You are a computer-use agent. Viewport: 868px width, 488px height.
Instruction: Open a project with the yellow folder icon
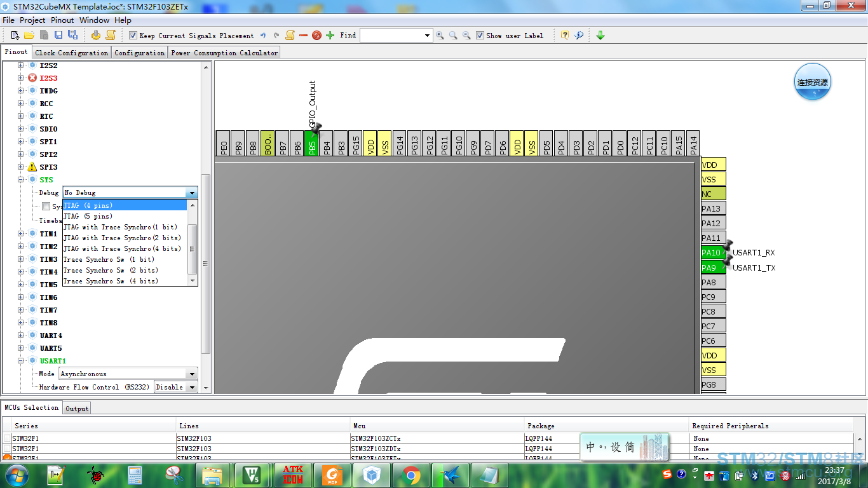pyautogui.click(x=29, y=35)
